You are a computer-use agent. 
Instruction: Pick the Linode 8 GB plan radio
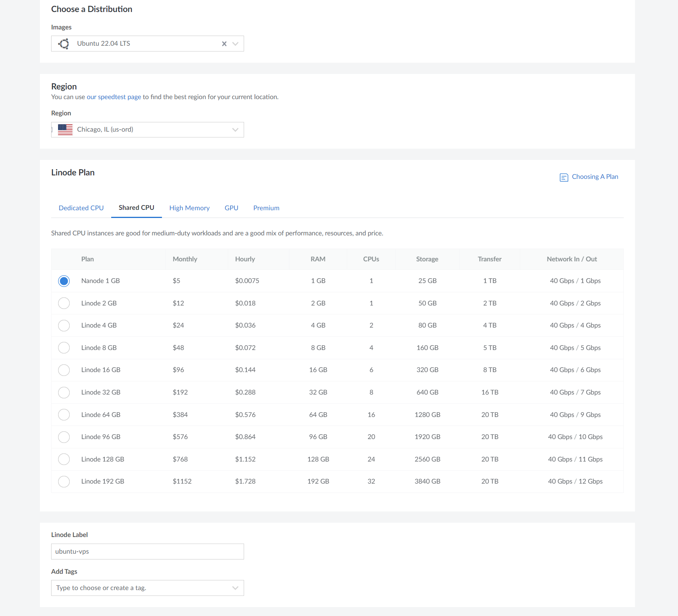tap(64, 348)
